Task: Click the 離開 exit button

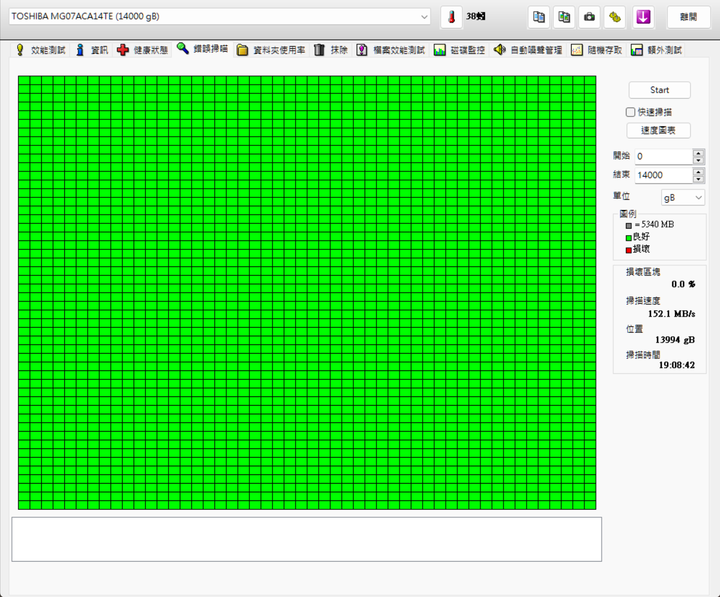Action: pos(688,17)
